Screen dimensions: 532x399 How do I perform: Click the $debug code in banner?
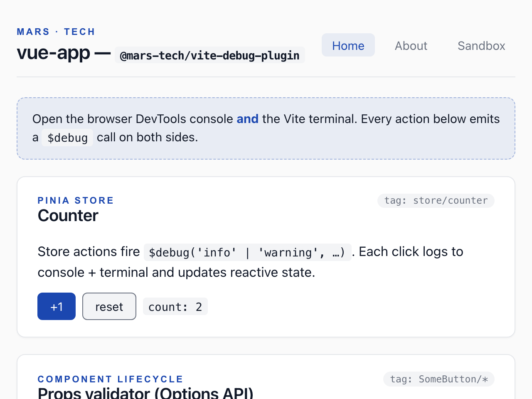(67, 138)
